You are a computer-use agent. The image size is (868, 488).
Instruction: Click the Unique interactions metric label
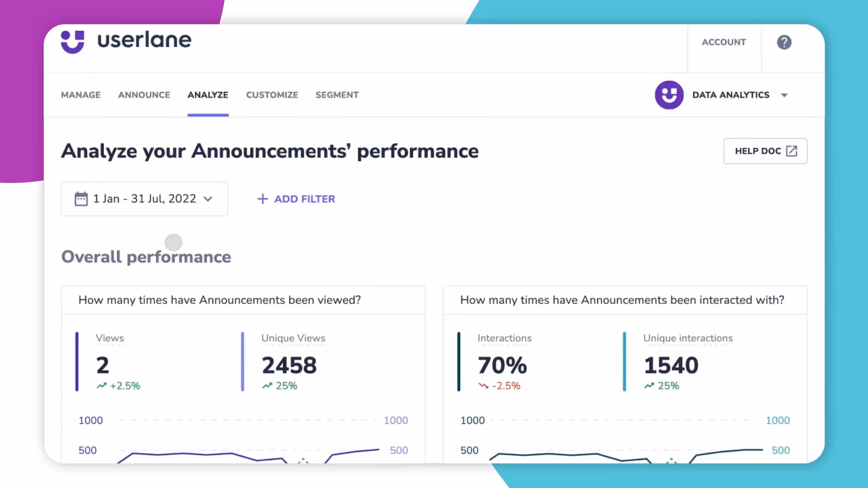pos(688,338)
